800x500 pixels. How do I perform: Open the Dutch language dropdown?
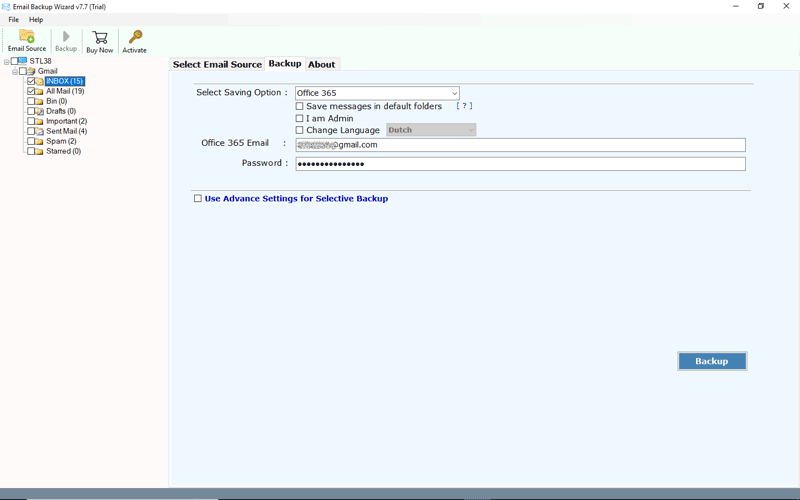pos(431,130)
